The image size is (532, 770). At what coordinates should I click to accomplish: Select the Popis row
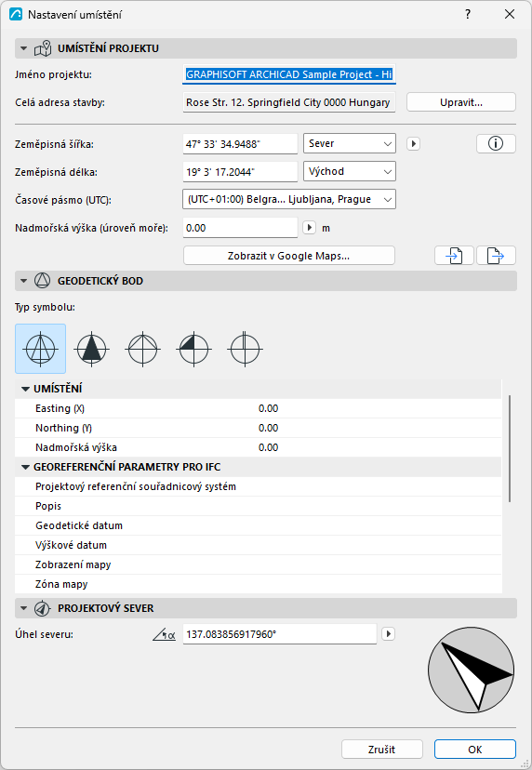pos(259,506)
